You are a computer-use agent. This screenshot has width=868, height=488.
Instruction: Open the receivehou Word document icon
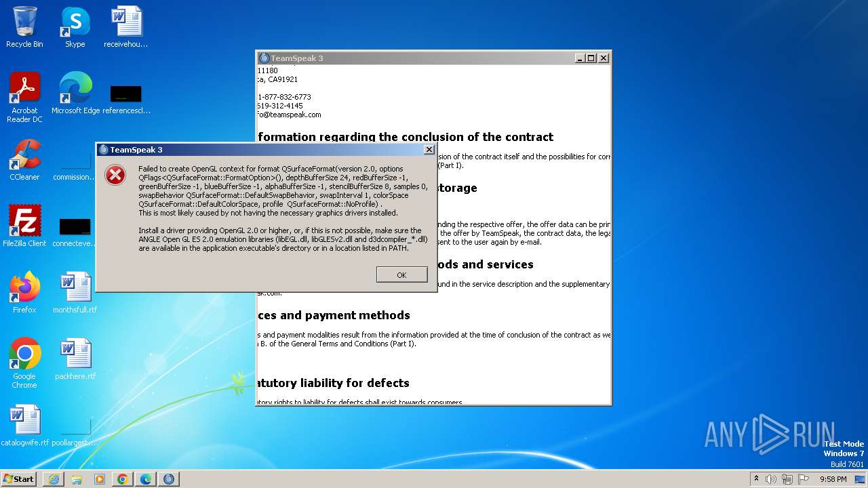point(126,28)
